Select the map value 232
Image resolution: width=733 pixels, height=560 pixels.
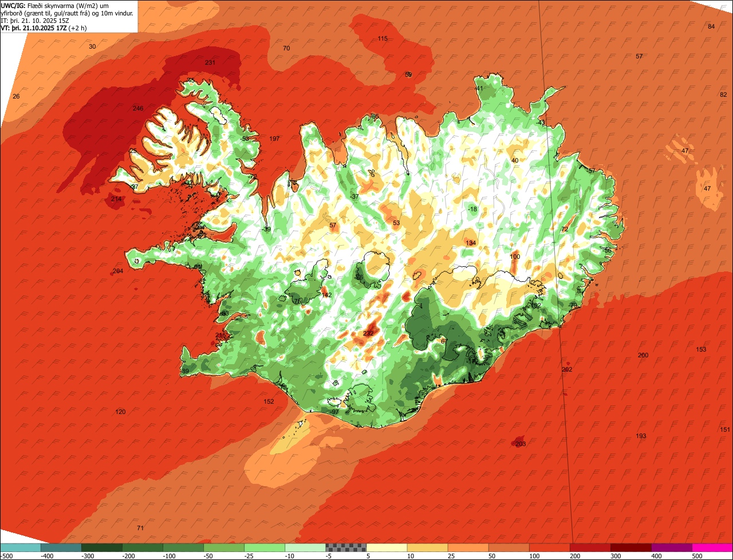pyautogui.click(x=368, y=333)
